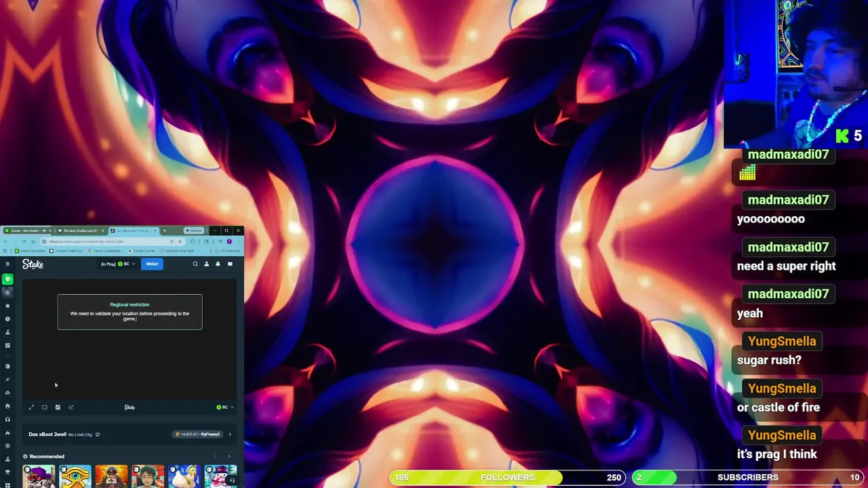
Task: Mute the Kick Stream tab audio
Action: click(43, 230)
